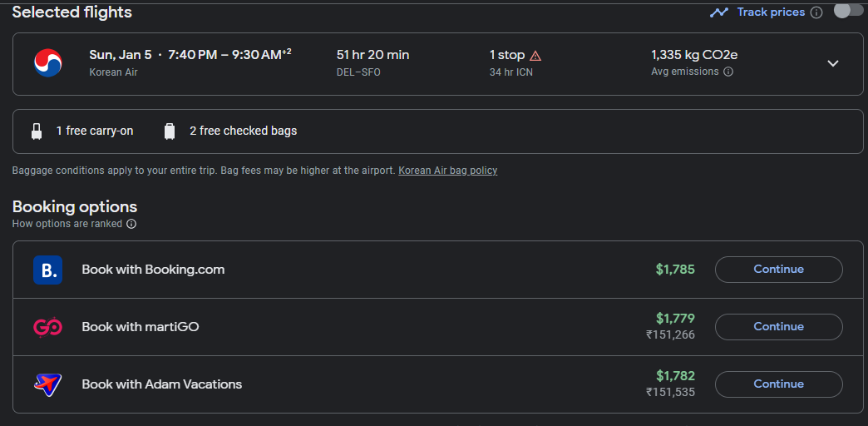Click the Track prices link text
Screen dimensions: 868x426
tap(771, 12)
